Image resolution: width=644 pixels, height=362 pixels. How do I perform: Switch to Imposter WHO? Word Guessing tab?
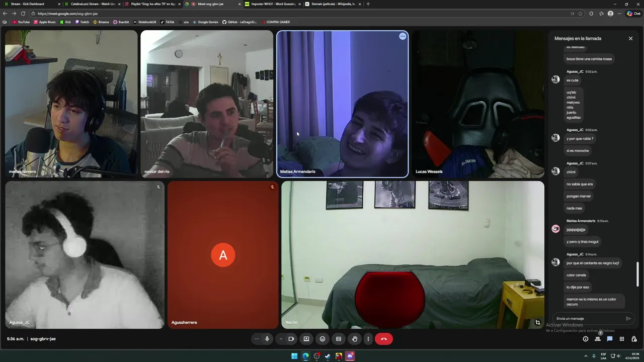point(273,4)
